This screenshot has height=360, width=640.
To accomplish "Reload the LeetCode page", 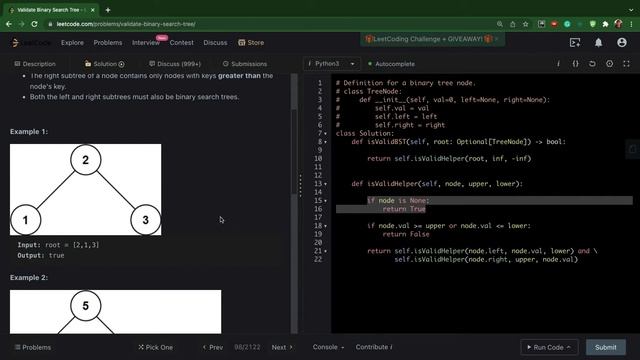I will point(34,24).
